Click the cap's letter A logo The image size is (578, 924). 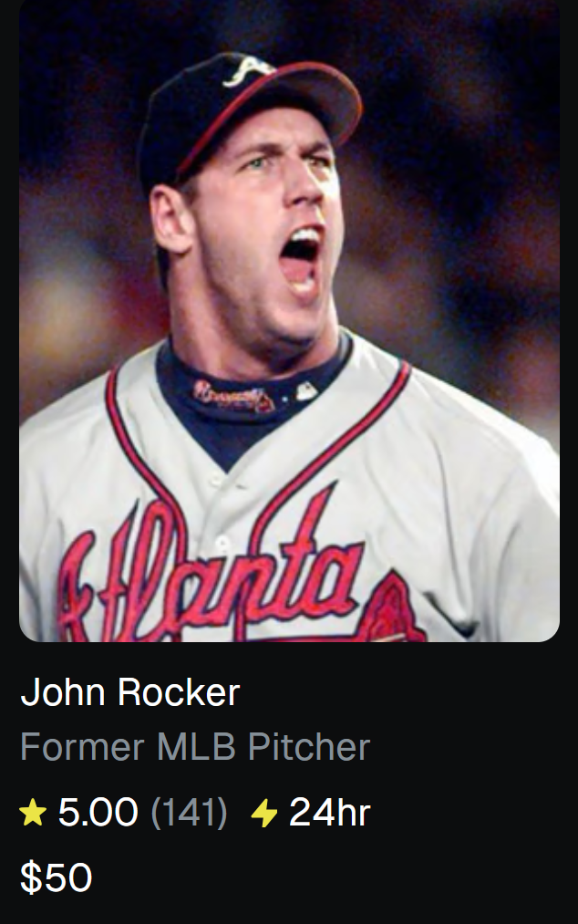(247, 70)
